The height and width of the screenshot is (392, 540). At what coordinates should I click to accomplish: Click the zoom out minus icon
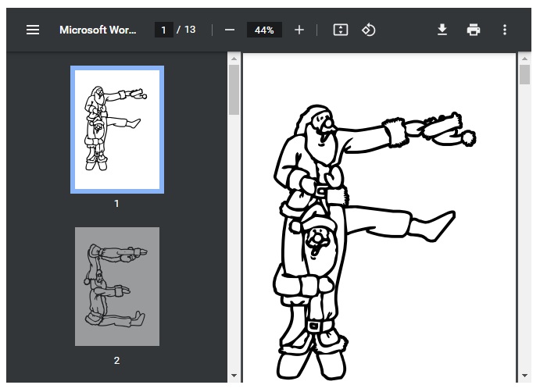(x=230, y=30)
